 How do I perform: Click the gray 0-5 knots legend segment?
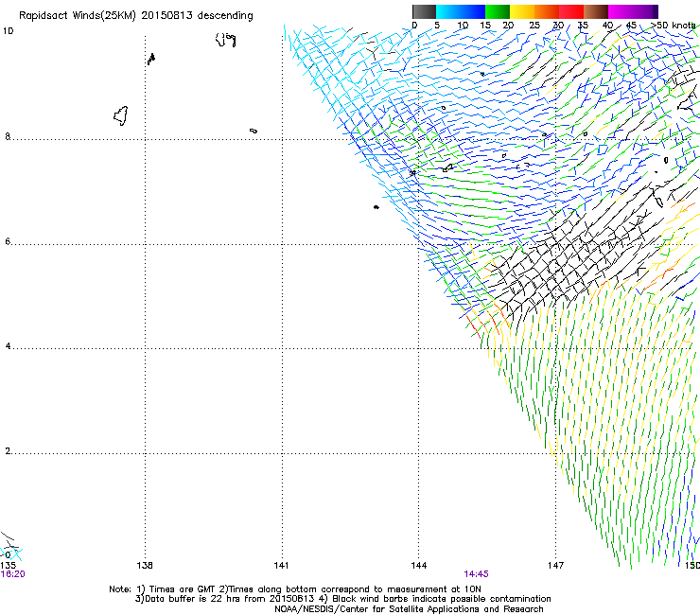[x=424, y=11]
